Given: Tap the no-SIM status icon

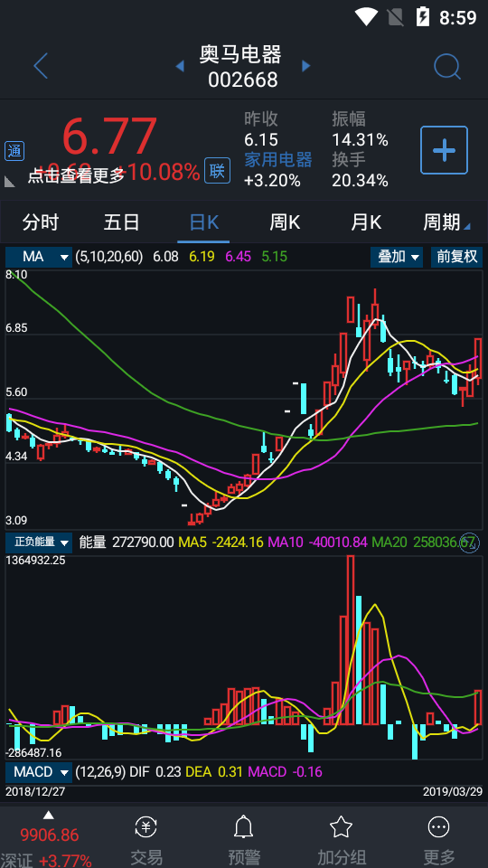Looking at the screenshot, I should click(x=395, y=16).
